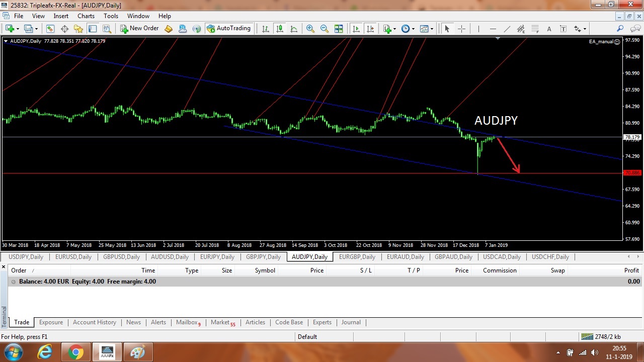Click the New Order button
644x362 pixels.
139,29
